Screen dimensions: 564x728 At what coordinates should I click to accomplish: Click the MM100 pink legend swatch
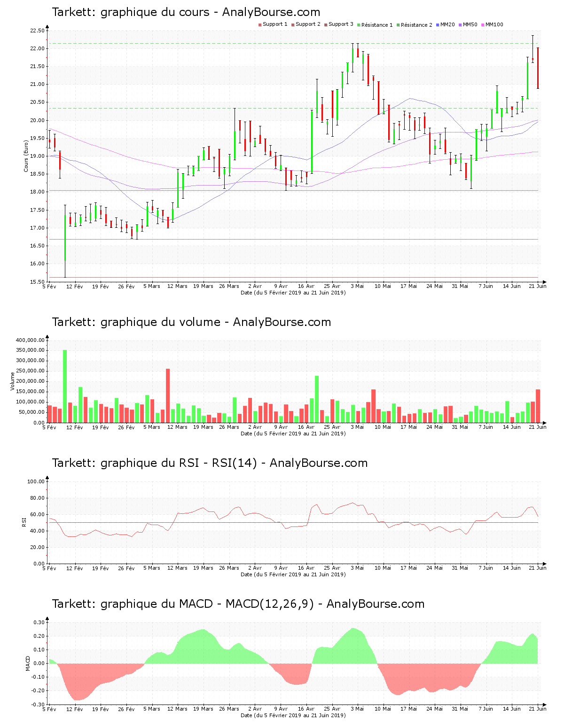483,24
